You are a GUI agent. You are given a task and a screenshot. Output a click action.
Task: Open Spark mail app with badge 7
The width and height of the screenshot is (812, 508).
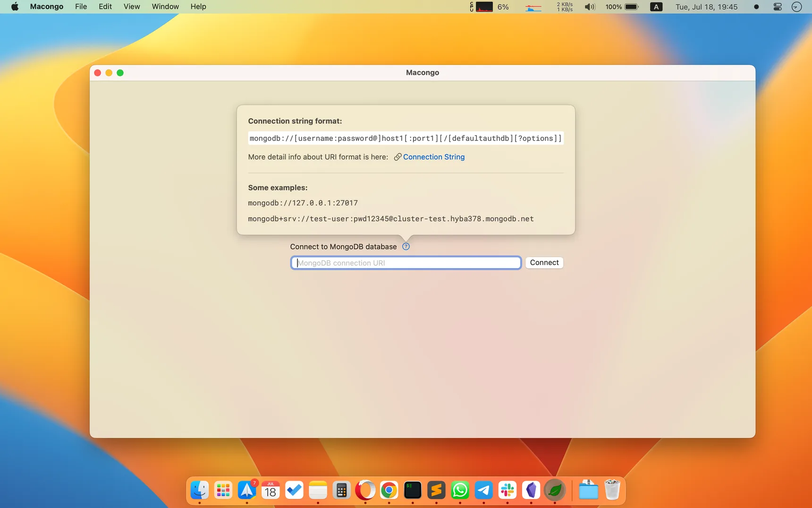point(247,491)
